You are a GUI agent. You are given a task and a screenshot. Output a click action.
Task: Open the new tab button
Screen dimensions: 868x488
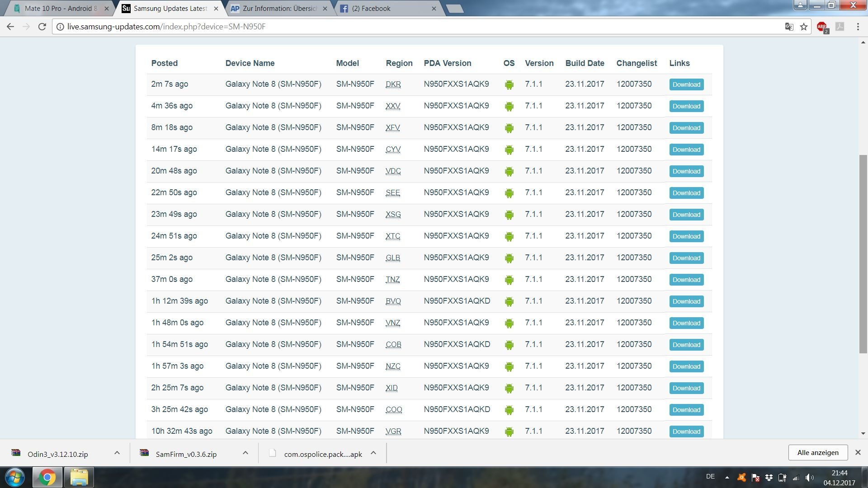pos(454,9)
